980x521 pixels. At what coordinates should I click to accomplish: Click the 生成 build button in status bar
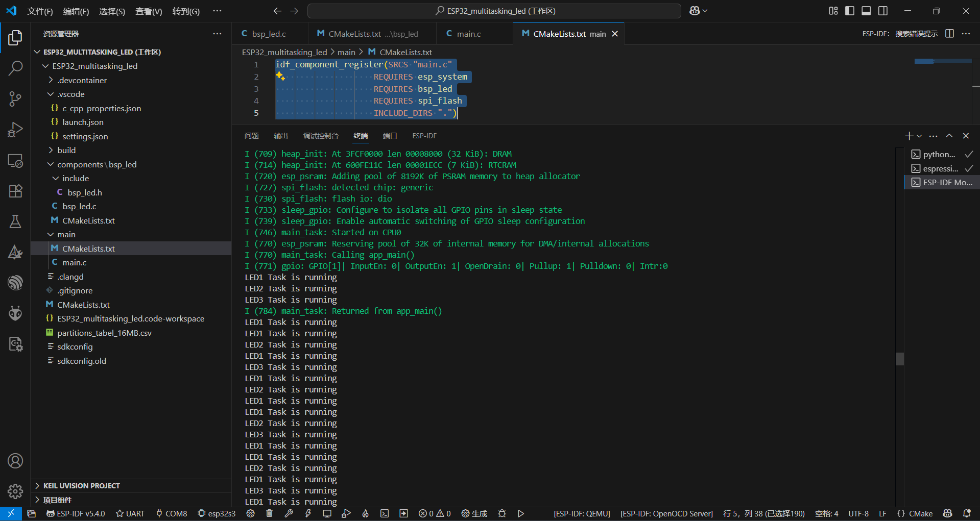click(474, 513)
